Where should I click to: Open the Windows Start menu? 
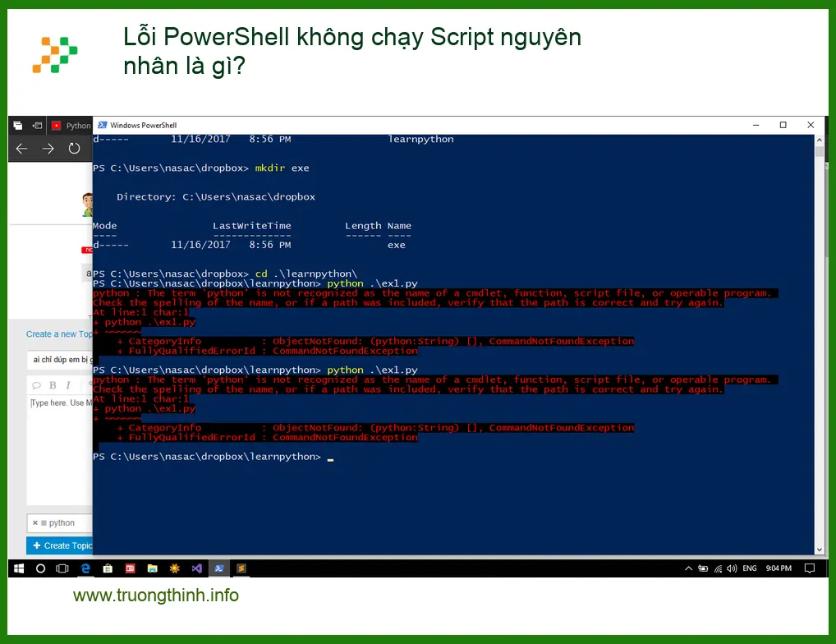click(x=19, y=568)
